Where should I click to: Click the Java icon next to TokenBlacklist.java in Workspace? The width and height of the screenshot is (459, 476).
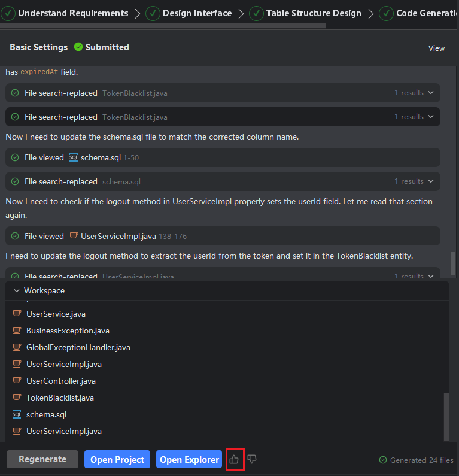[17, 398]
